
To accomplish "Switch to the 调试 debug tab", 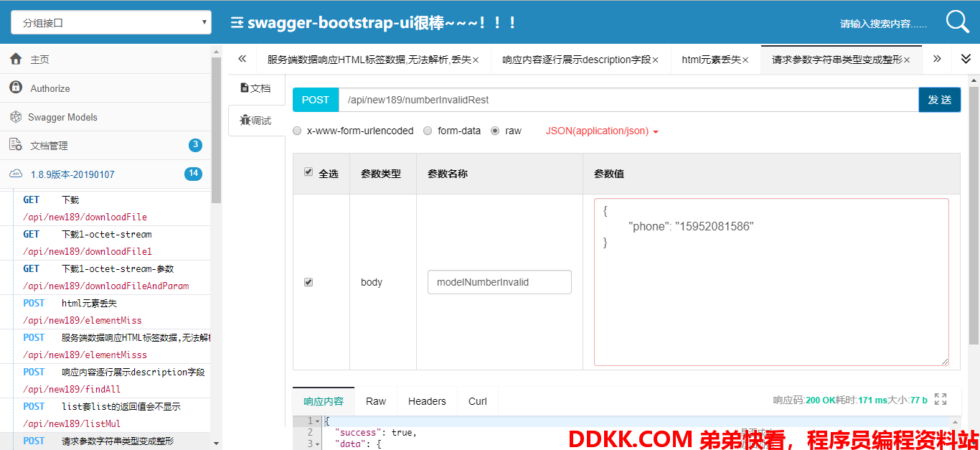I will (256, 121).
